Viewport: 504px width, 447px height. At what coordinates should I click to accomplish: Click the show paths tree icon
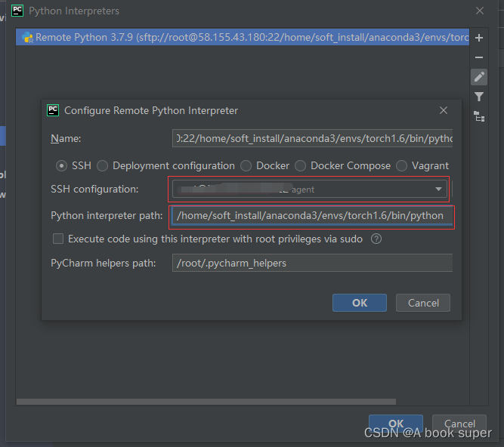tap(479, 116)
